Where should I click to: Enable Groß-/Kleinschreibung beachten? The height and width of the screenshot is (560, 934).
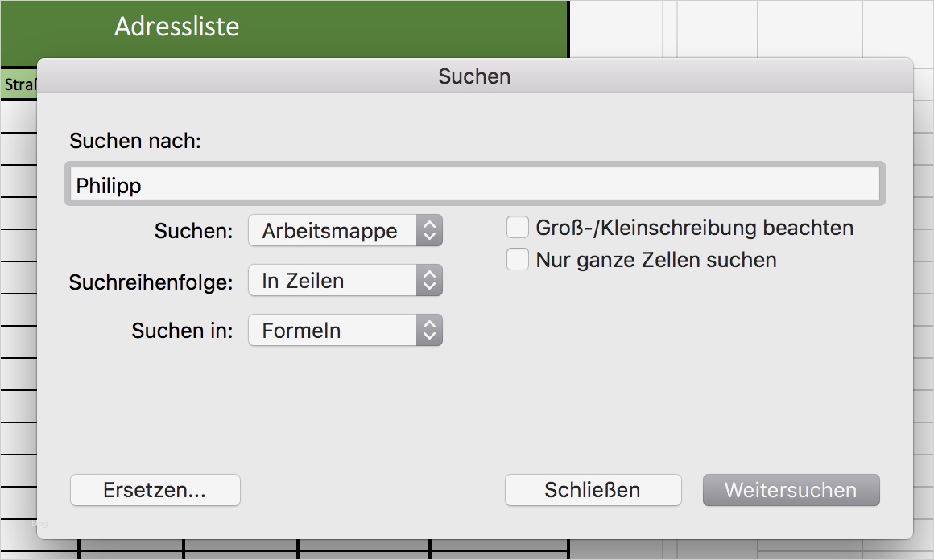(517, 227)
